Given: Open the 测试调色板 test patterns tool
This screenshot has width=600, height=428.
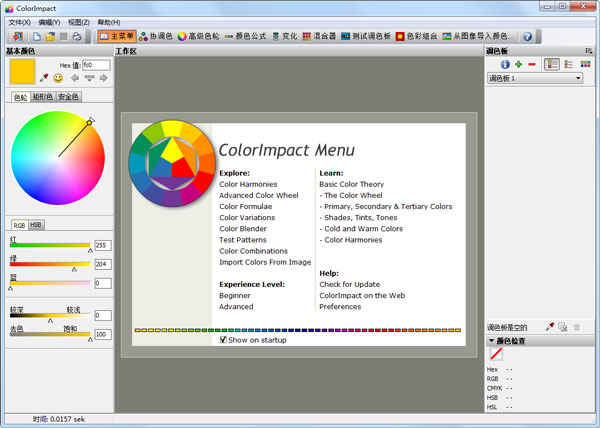Looking at the screenshot, I should click(x=366, y=36).
